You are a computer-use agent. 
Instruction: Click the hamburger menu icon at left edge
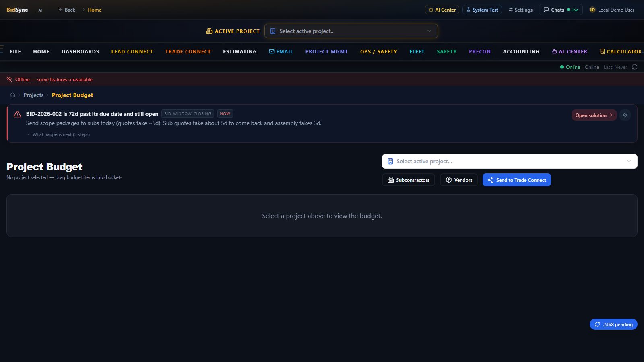[2, 49]
